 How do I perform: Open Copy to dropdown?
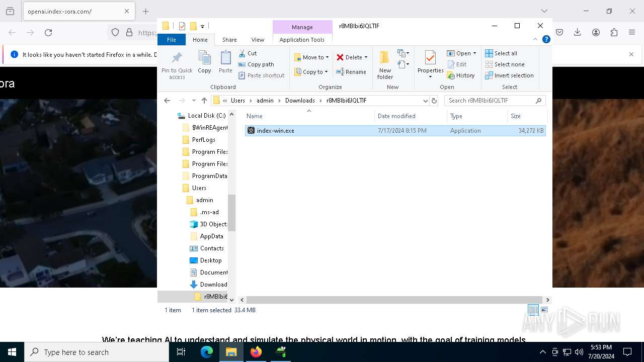[311, 72]
